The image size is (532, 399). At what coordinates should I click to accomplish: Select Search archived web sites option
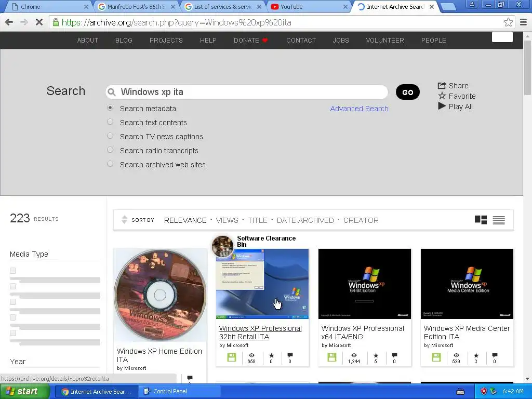(110, 164)
